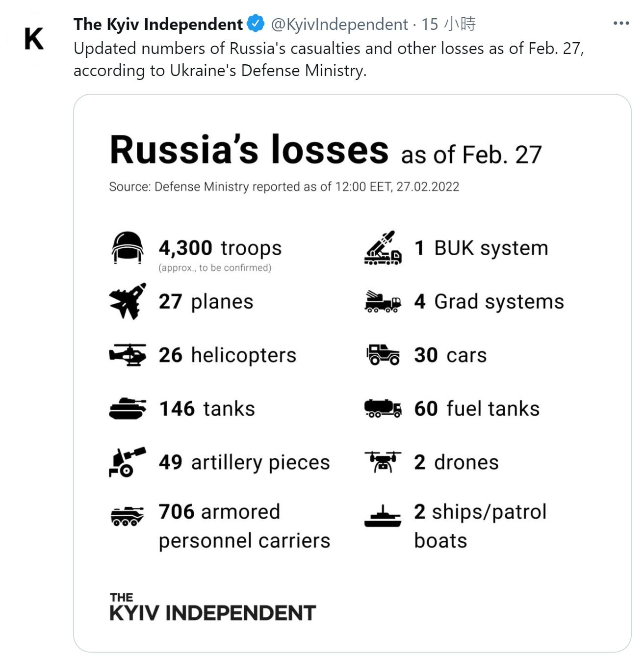Open The Kyiv Independent display name
Screen dimensions: 644x660
(158, 24)
